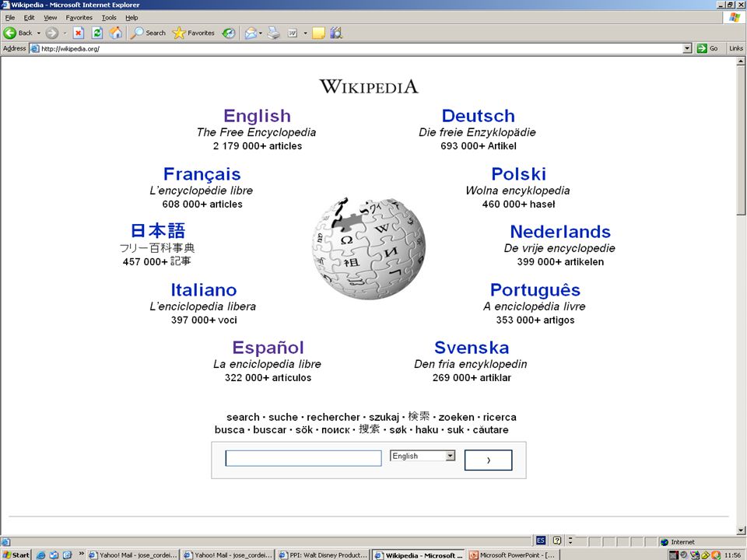Click the vertical scrollbar up arrow
This screenshot has height=560, width=747.
tap(741, 62)
